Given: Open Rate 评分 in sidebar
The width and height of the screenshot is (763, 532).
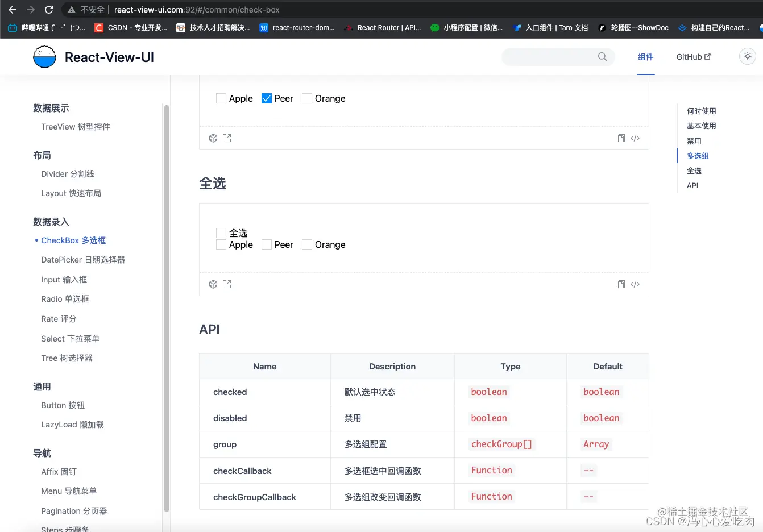Looking at the screenshot, I should (59, 319).
